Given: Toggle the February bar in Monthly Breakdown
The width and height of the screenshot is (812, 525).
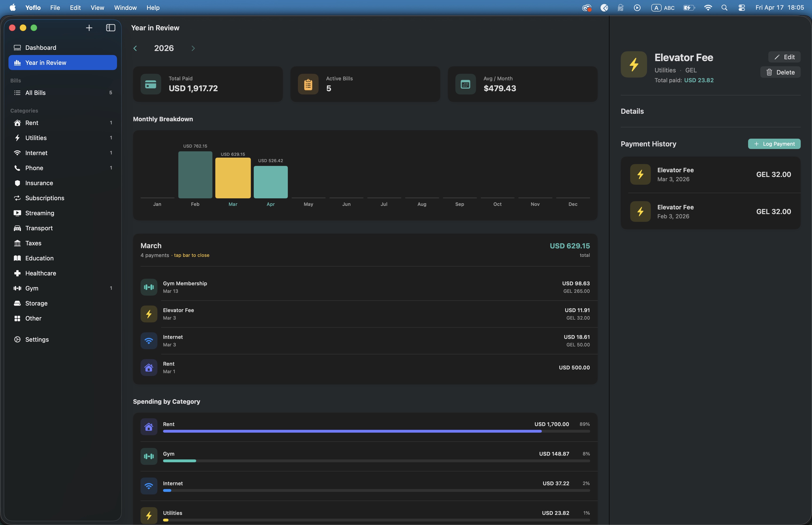Looking at the screenshot, I should [195, 175].
